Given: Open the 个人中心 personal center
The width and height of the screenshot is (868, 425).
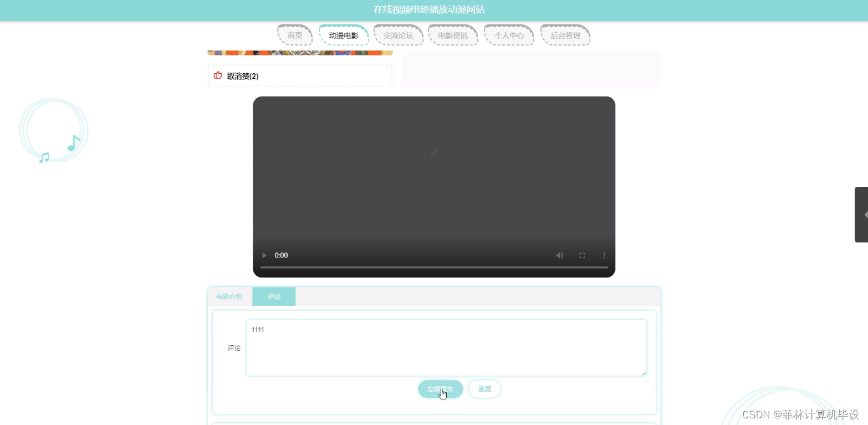Looking at the screenshot, I should pos(509,35).
